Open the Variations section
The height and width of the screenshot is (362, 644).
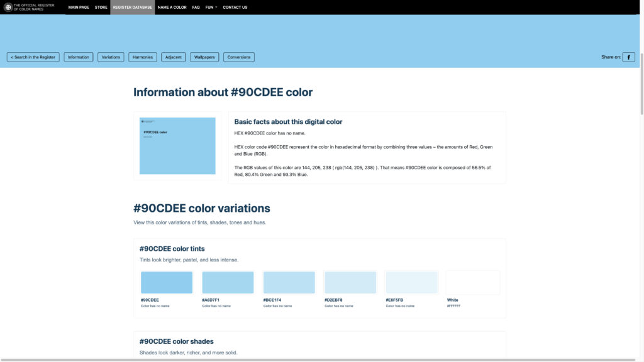(111, 56)
